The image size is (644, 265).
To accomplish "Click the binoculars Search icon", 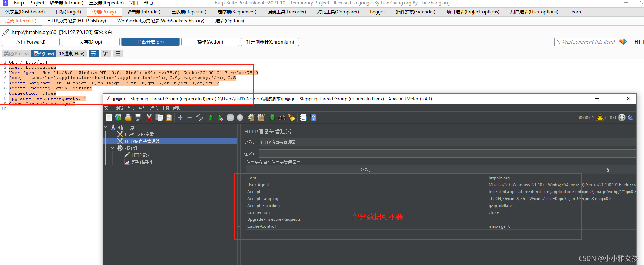I will 282,117.
